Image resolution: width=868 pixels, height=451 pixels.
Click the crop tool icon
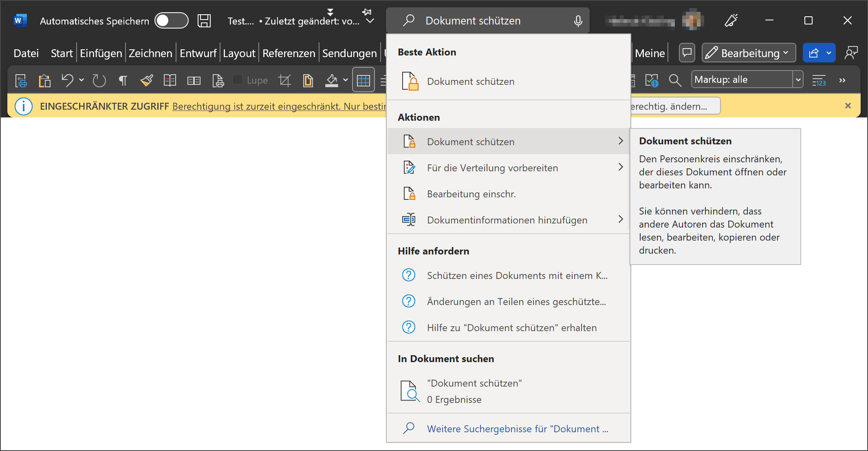click(x=284, y=80)
